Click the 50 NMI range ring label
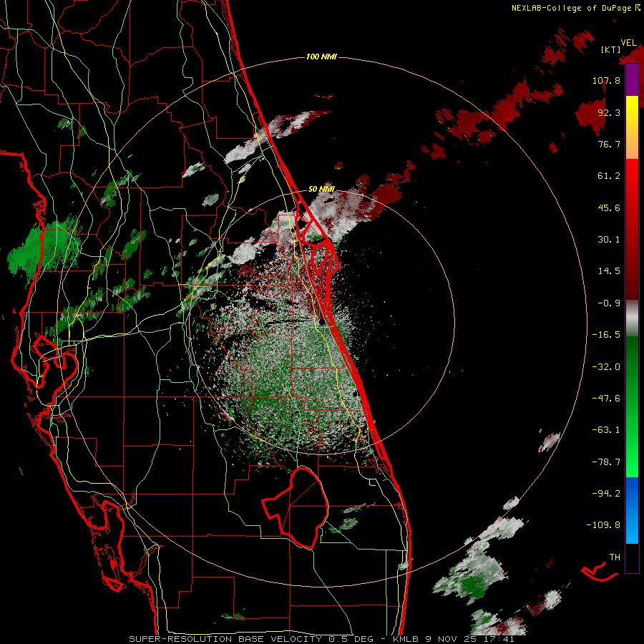The image size is (644, 644). (321, 190)
